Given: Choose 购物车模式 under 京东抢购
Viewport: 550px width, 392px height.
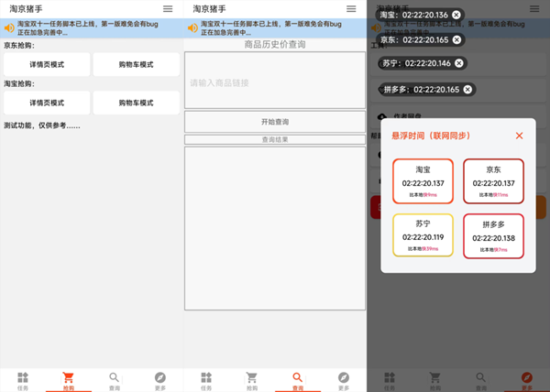Looking at the screenshot, I should pyautogui.click(x=136, y=64).
